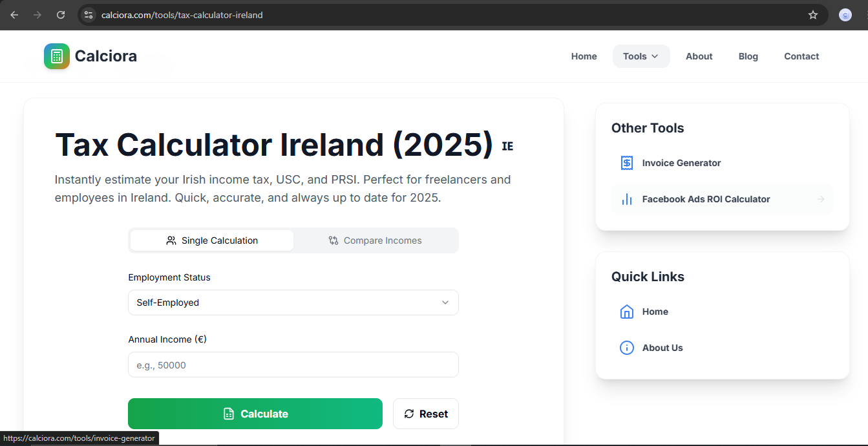The height and width of the screenshot is (446, 868).
Task: Switch to Compare Incomes tab
Action: pyautogui.click(x=375, y=240)
